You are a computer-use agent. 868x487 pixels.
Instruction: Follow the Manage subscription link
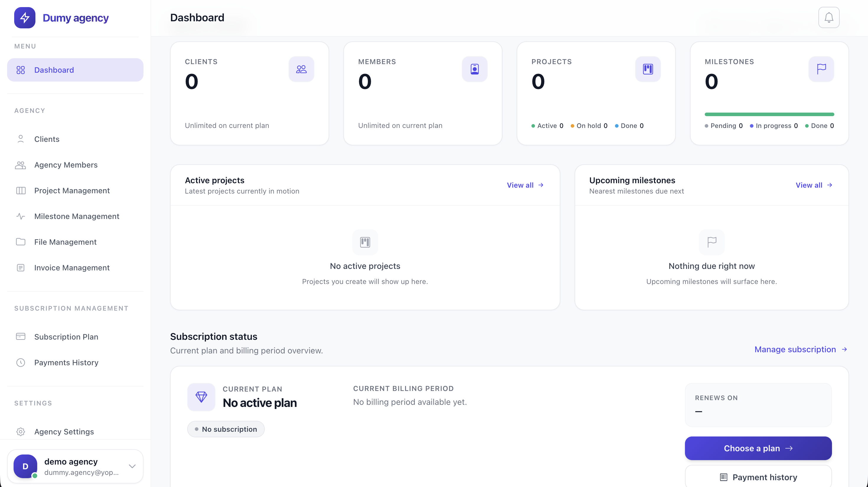801,349
